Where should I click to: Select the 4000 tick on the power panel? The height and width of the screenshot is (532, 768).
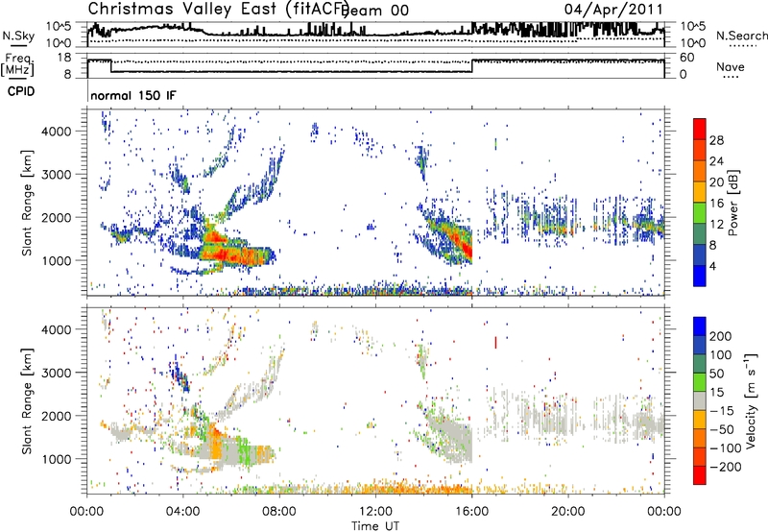[x=57, y=132]
